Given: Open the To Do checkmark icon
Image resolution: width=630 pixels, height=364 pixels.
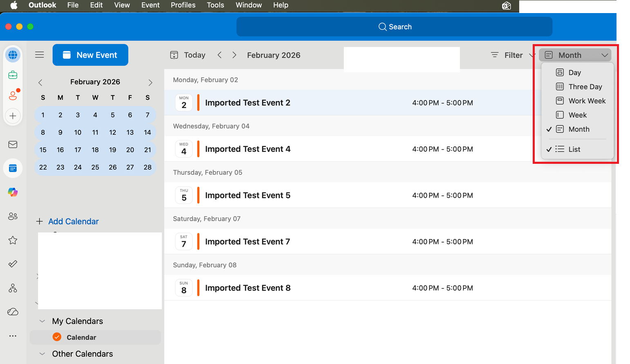Looking at the screenshot, I should (13, 264).
